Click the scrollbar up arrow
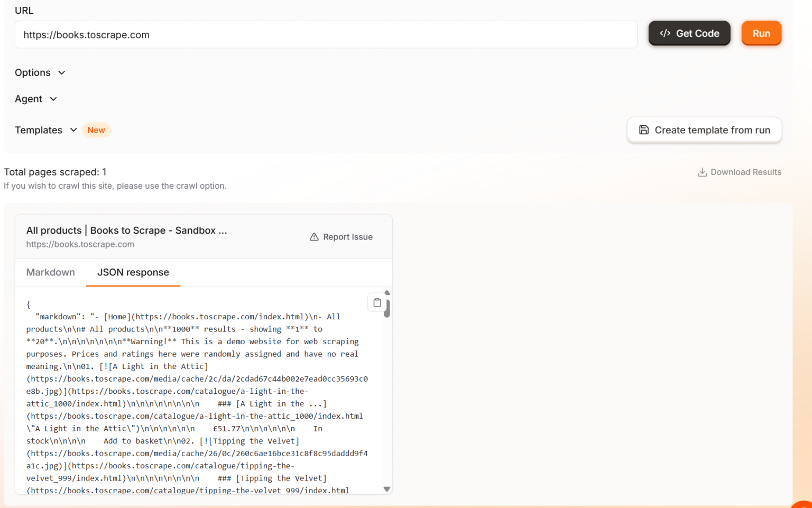This screenshot has height=508, width=812. click(x=387, y=292)
